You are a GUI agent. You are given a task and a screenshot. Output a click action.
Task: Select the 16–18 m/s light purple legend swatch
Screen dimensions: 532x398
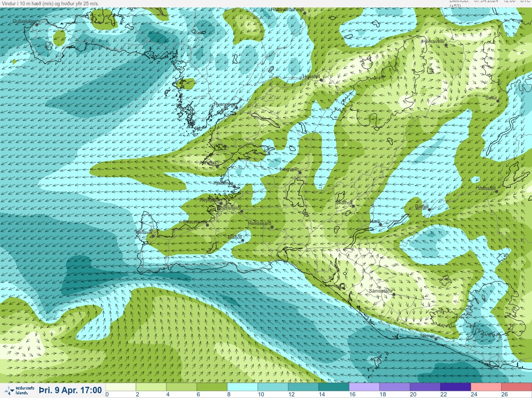coord(364,387)
